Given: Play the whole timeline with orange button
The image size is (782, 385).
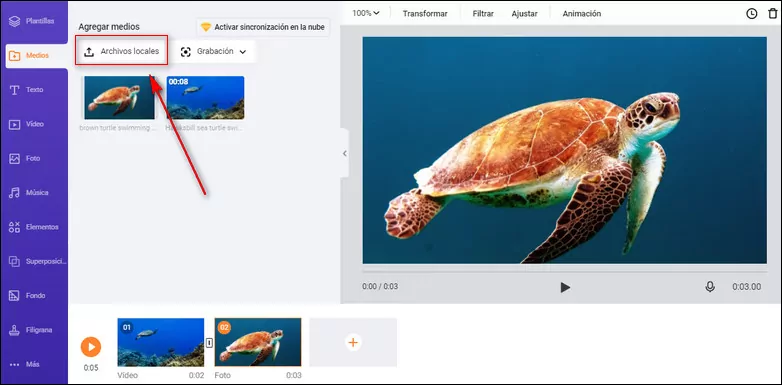Looking at the screenshot, I should coord(91,347).
